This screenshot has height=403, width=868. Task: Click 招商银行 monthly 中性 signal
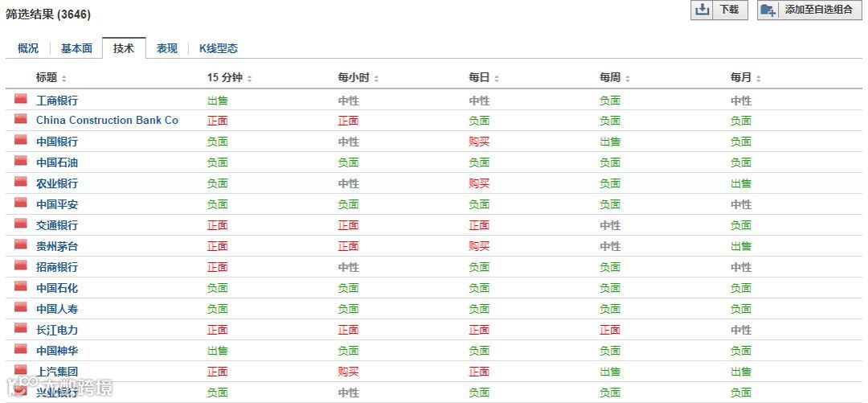(x=741, y=267)
